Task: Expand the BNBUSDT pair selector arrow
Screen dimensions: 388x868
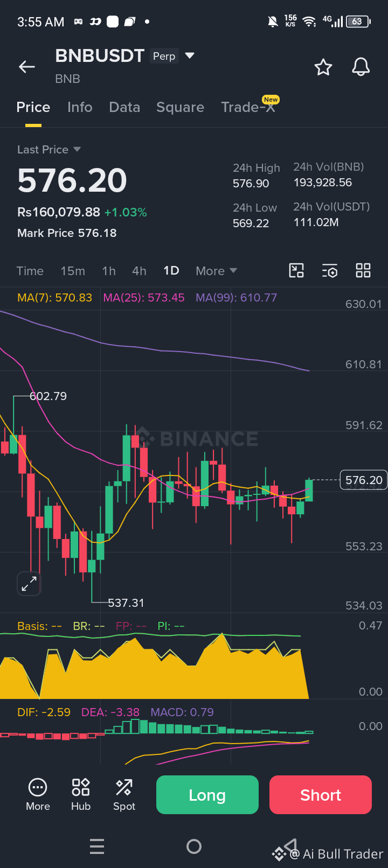Action: pos(190,55)
